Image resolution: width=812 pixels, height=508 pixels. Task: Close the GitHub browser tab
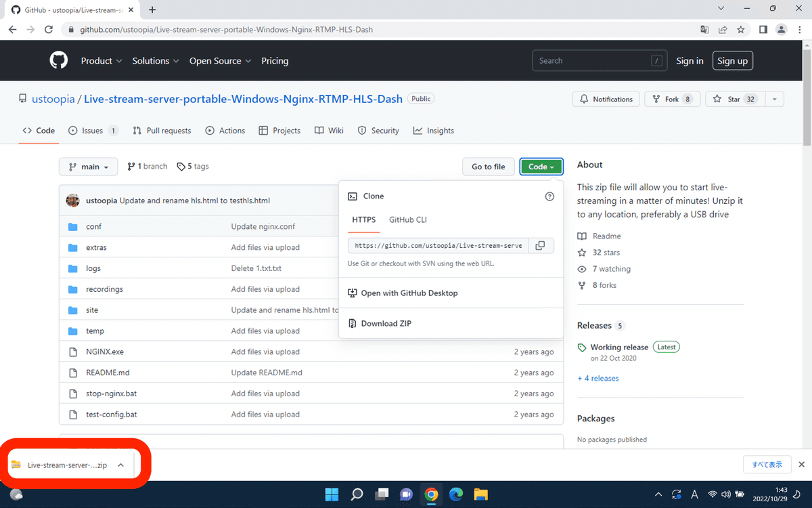[x=131, y=10]
